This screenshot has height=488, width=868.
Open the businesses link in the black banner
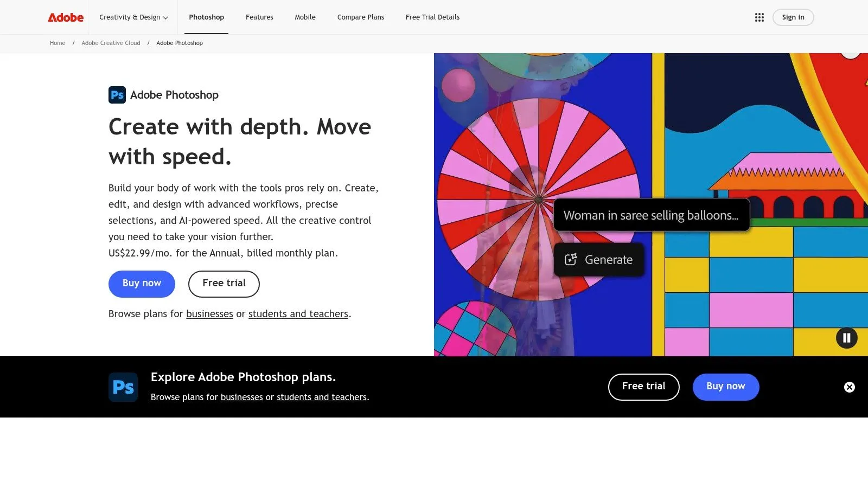241,397
